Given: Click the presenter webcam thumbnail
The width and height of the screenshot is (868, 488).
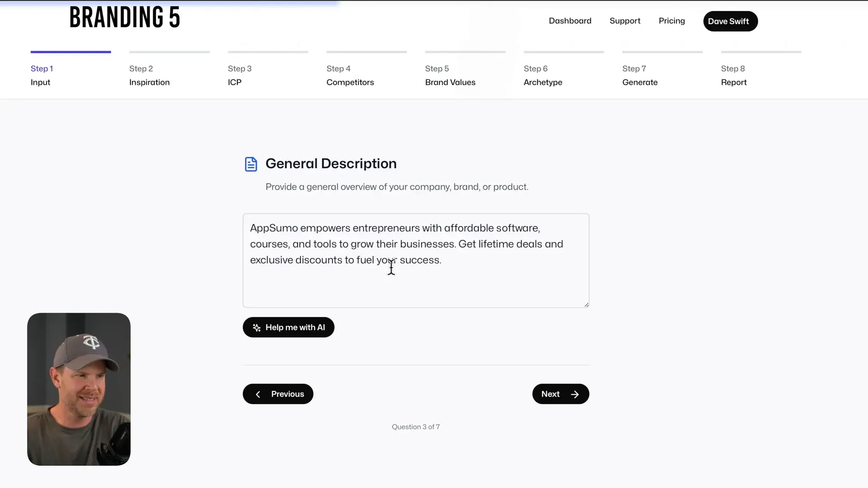Looking at the screenshot, I should [79, 389].
